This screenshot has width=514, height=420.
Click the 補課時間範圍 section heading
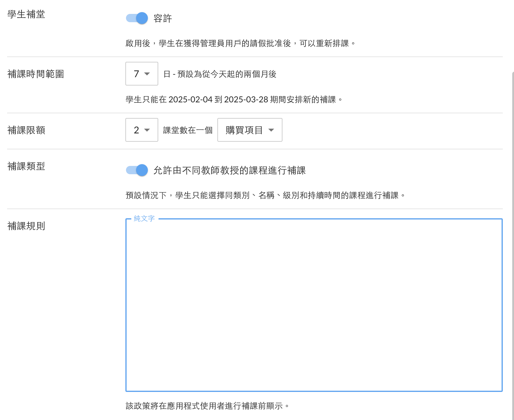(35, 74)
